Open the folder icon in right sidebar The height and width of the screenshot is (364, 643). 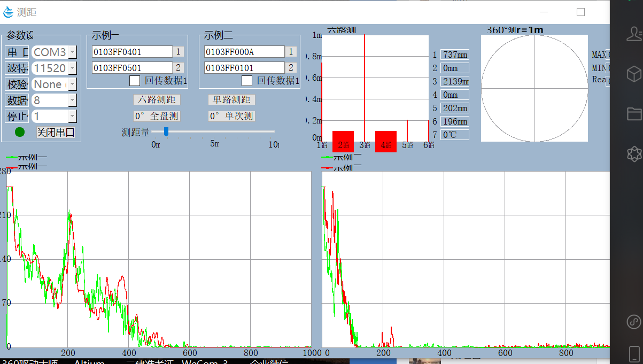[x=634, y=113]
